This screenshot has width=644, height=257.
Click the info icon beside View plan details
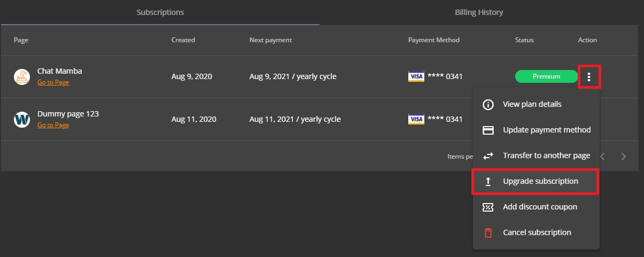point(488,104)
